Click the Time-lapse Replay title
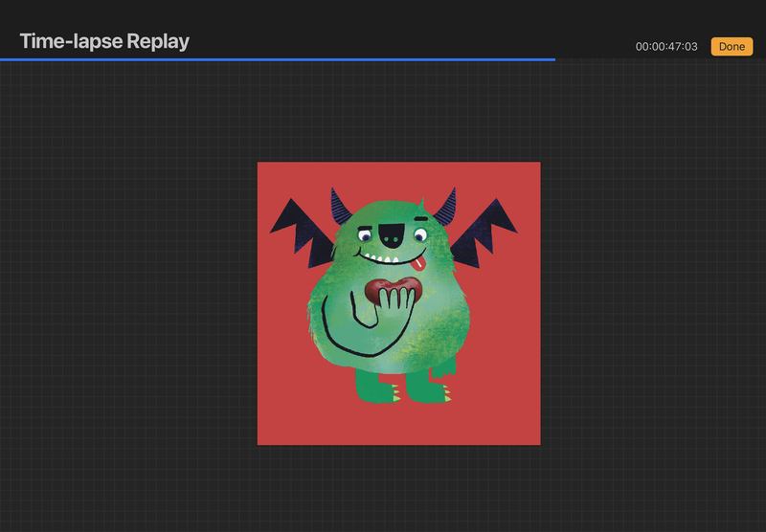766x532 pixels. click(104, 41)
